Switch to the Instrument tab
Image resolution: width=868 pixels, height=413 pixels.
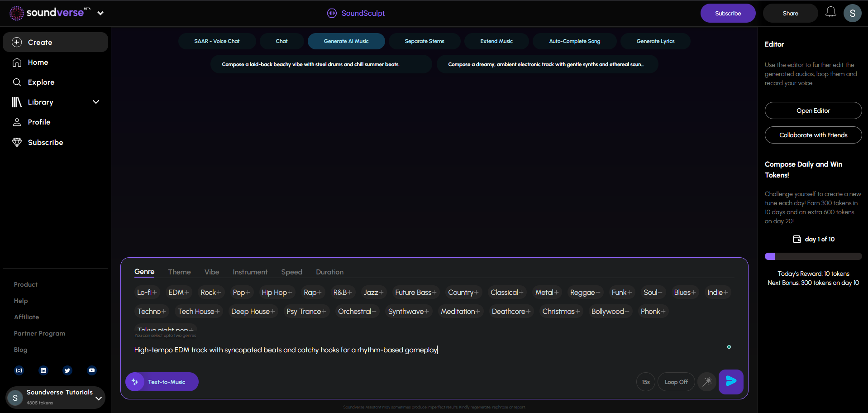[x=250, y=272]
